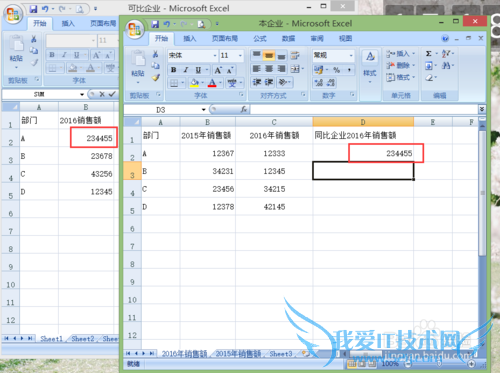This screenshot has height=373, width=500.
Task: Increase indent in 本企业 alignment group
Action: tap(269, 82)
